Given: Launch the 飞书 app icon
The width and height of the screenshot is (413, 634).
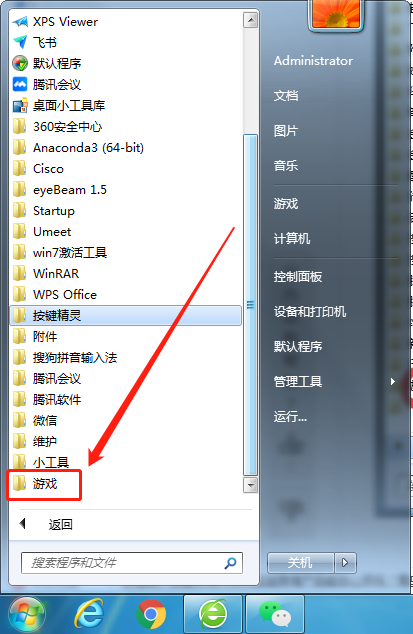Looking at the screenshot, I should pyautogui.click(x=20, y=42).
